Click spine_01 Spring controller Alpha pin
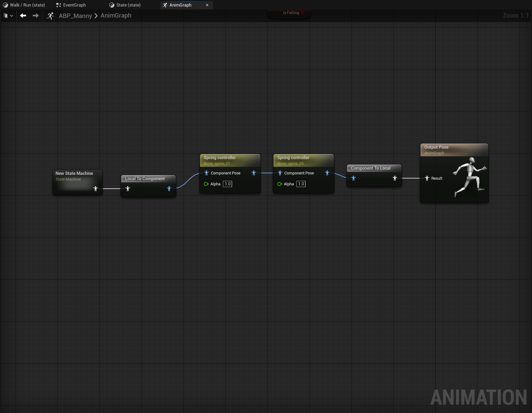This screenshot has width=532, height=413. tap(206, 184)
